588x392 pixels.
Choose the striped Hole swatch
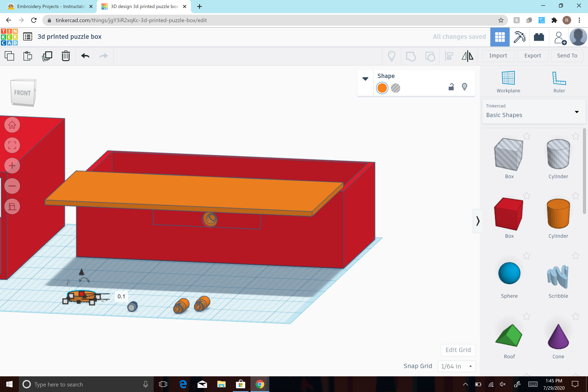395,88
